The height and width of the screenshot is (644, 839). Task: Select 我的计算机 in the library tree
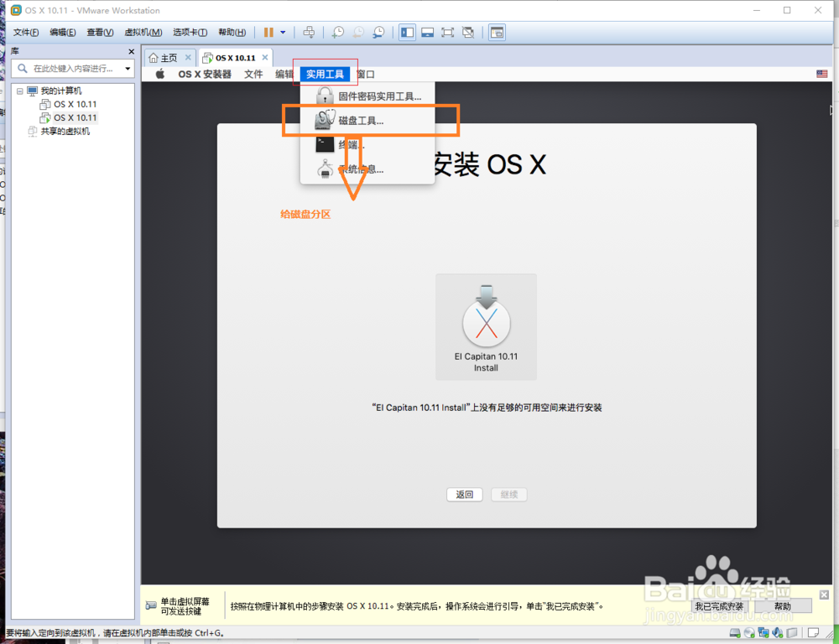[x=61, y=91]
